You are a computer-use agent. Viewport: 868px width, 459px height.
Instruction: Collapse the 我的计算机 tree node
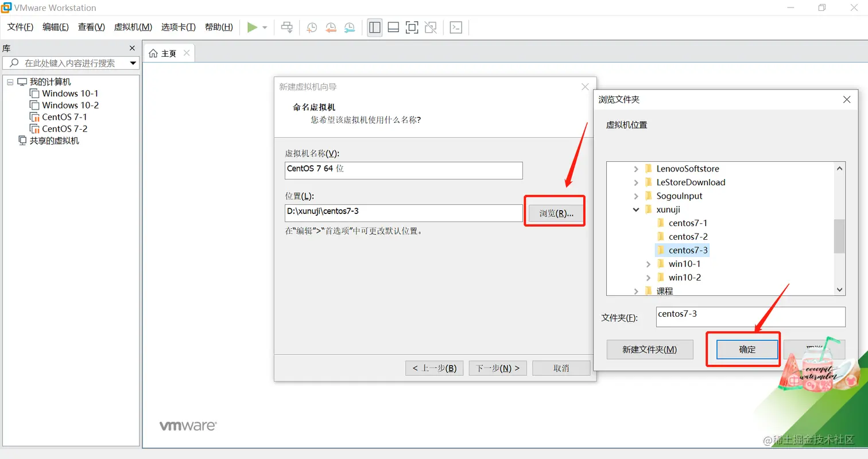(x=10, y=82)
